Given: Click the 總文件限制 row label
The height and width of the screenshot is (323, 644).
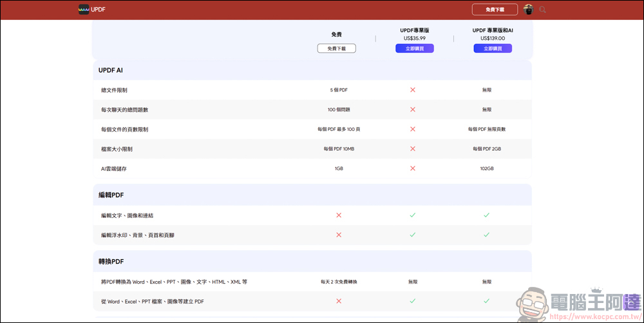Looking at the screenshot, I should 114,90.
